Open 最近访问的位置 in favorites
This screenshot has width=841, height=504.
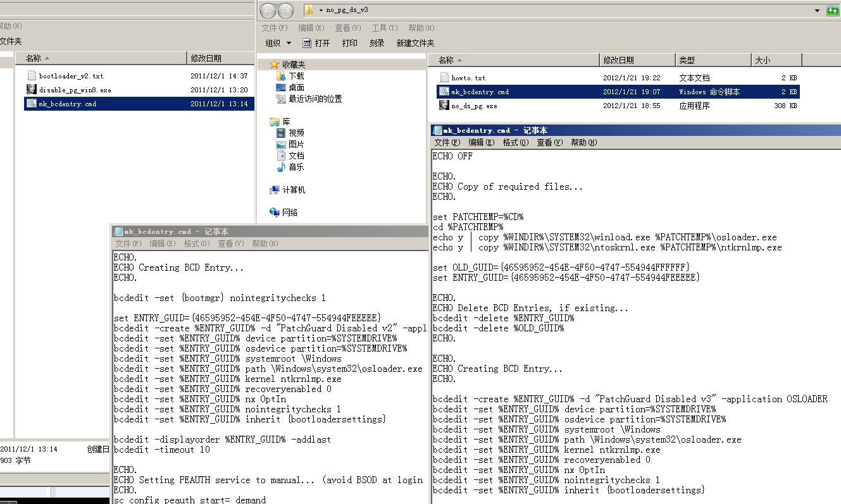309,99
